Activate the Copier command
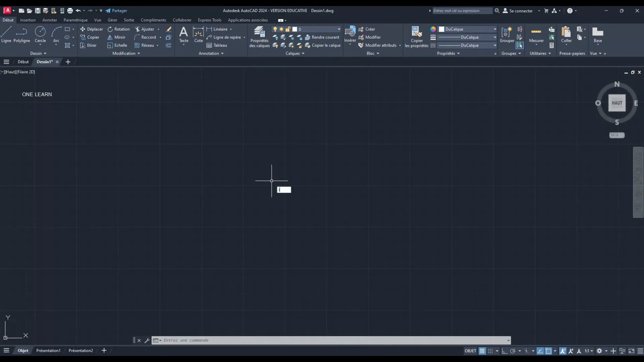Image resolution: width=644 pixels, height=362 pixels. coord(90,37)
